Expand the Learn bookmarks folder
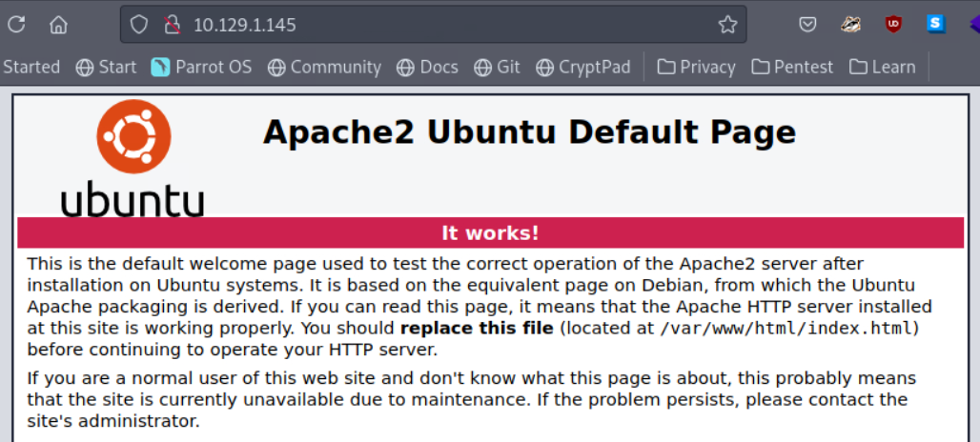The image size is (980, 442). coord(882,67)
